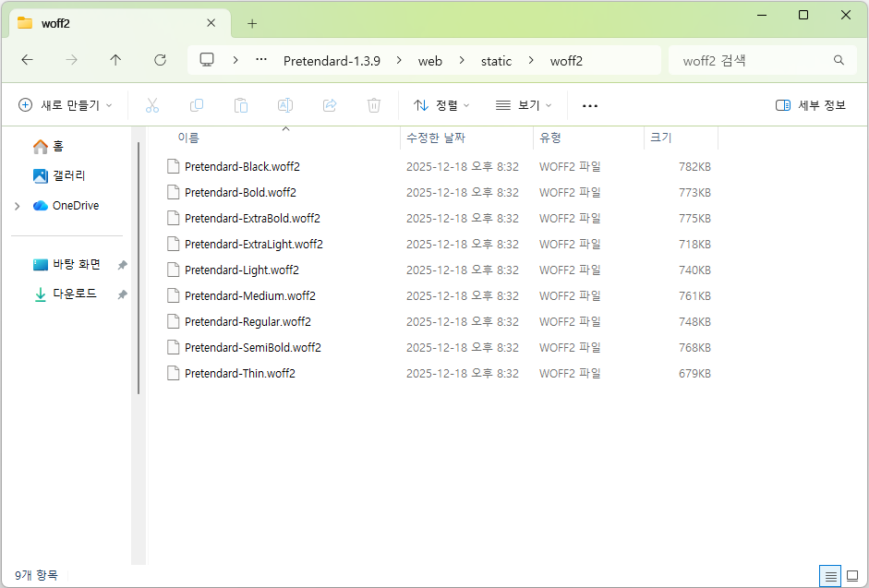Go up one folder level
869x588 pixels.
(x=115, y=60)
